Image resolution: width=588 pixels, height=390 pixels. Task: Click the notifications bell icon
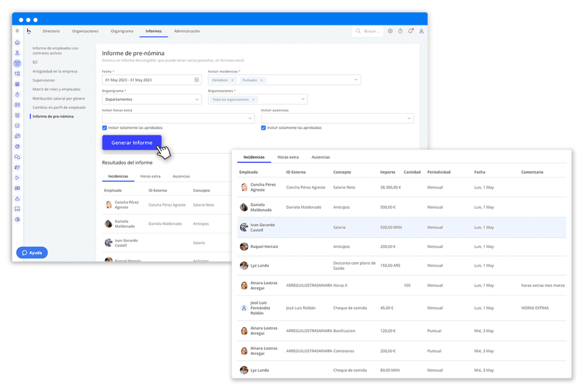tap(411, 31)
